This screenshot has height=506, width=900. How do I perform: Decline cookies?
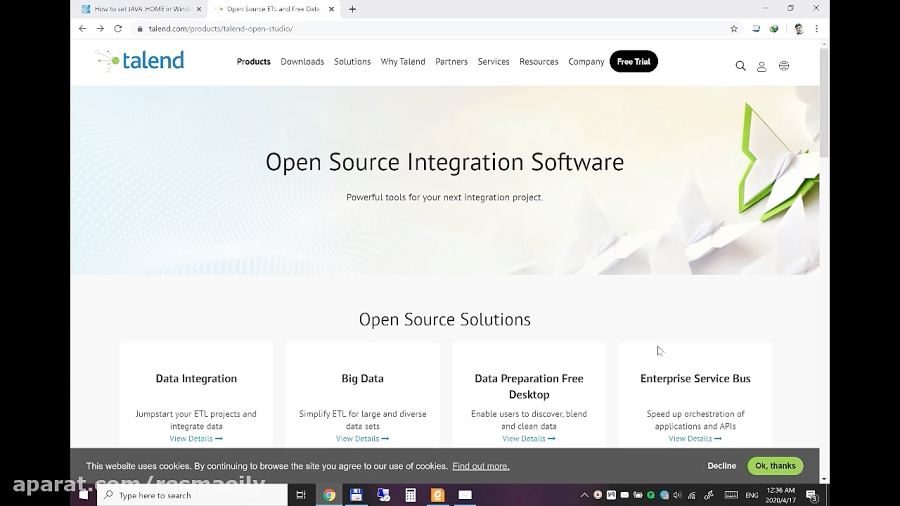click(721, 466)
